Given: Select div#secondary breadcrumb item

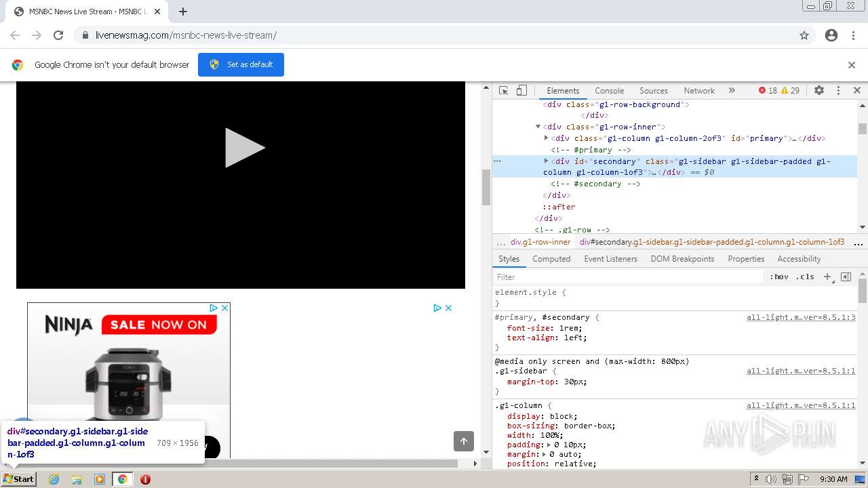Looking at the screenshot, I should click(712, 242).
